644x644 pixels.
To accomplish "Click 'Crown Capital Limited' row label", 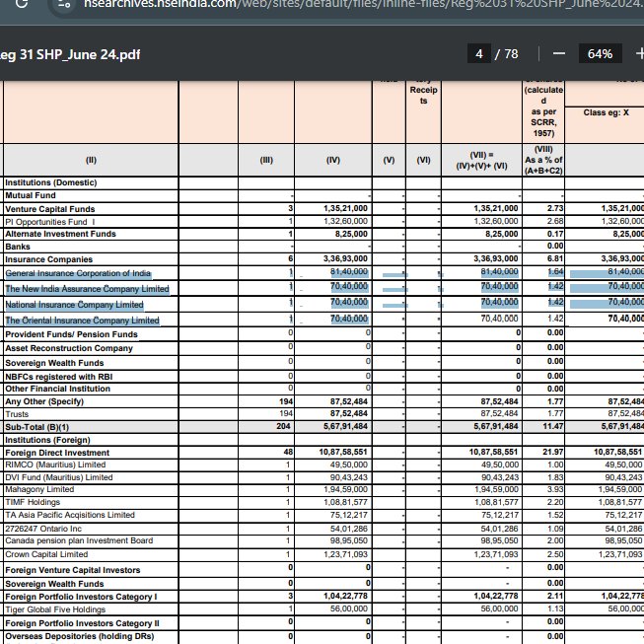I will [46, 555].
